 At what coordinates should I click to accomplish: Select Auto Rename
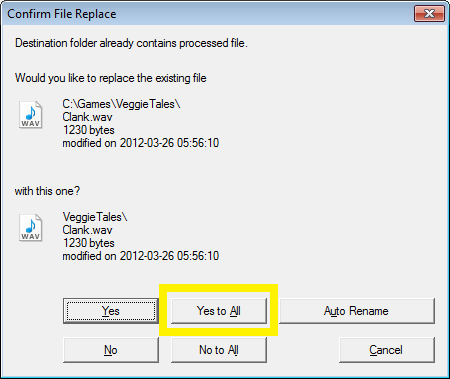point(357,311)
